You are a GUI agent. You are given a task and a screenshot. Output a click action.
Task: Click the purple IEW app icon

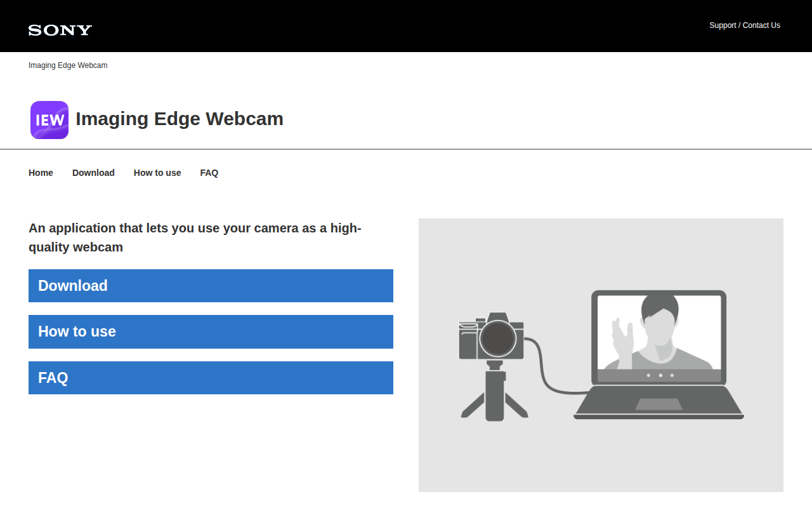coord(49,120)
